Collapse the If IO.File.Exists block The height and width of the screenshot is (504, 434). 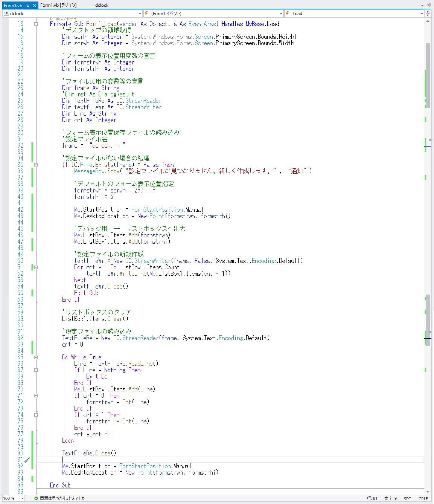(x=36, y=165)
